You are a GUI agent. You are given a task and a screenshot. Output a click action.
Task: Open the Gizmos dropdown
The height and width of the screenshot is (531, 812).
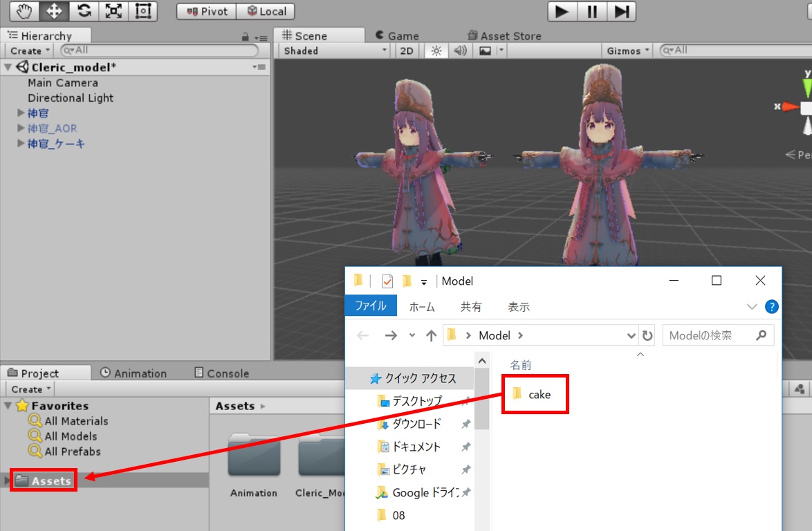[628, 50]
